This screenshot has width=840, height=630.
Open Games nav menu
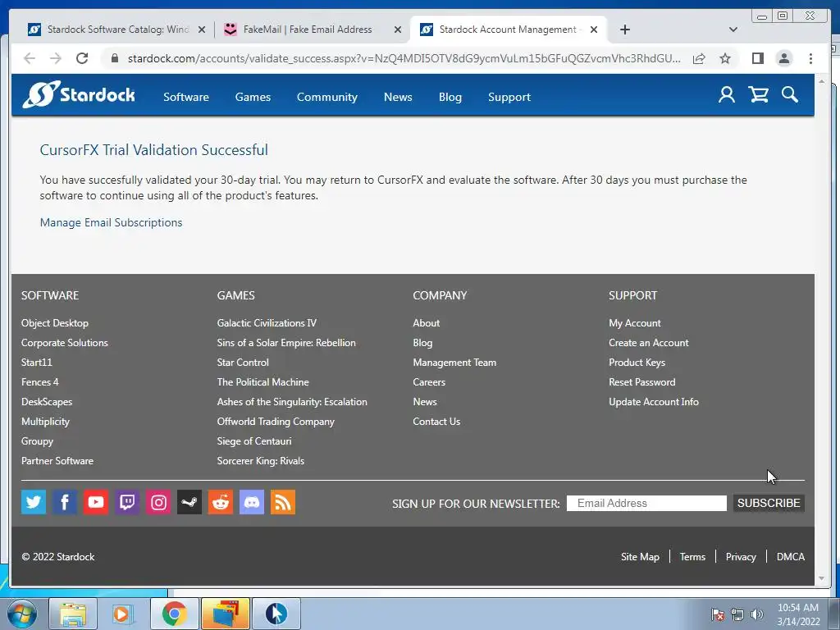[253, 97]
